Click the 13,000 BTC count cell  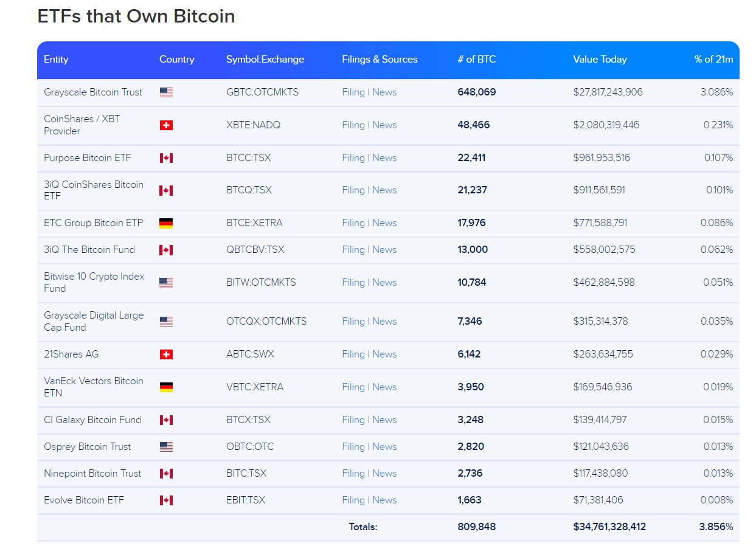473,250
